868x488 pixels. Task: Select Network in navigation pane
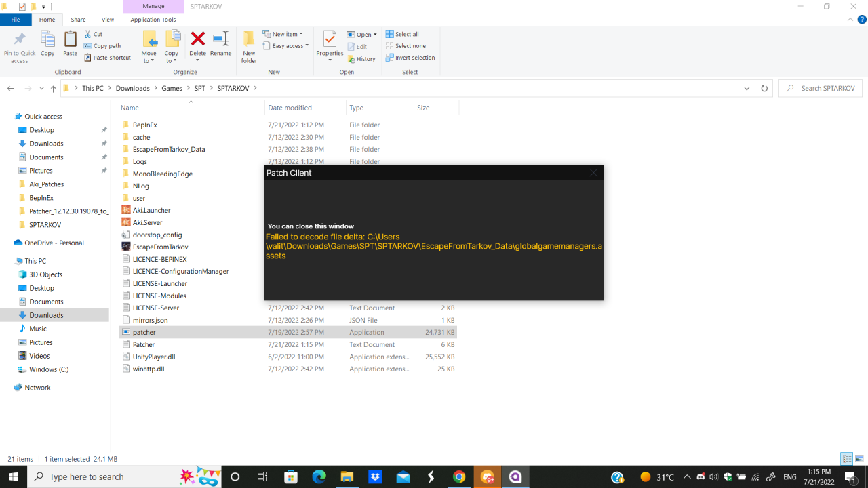point(37,388)
